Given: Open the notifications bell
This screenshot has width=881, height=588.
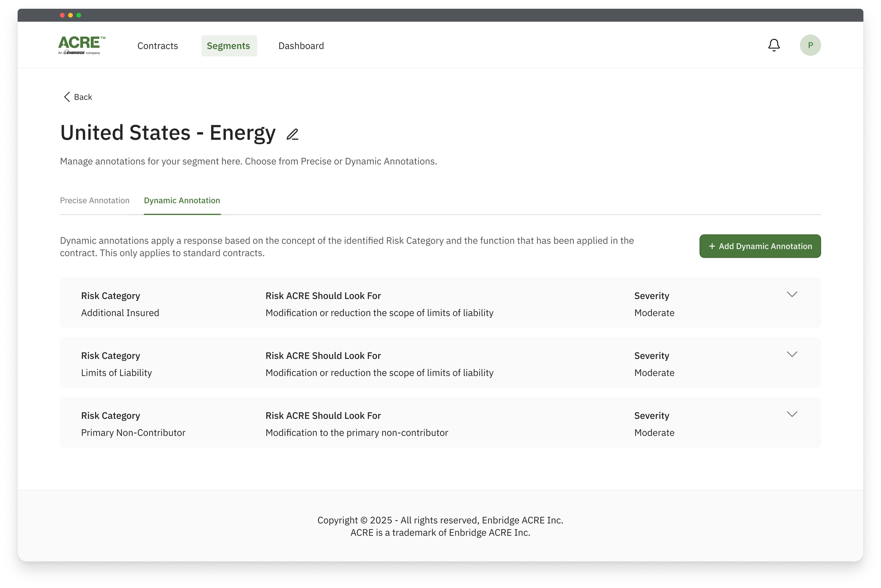Looking at the screenshot, I should (774, 45).
